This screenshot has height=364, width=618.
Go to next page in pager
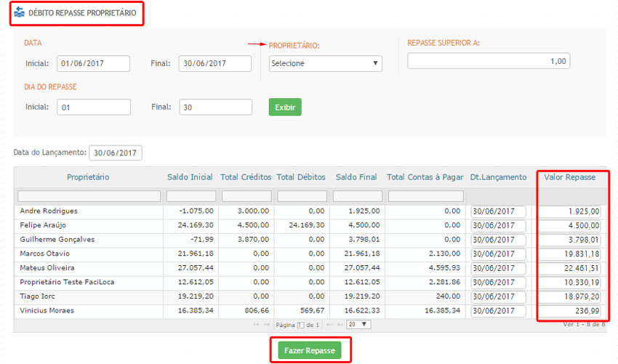329,324
